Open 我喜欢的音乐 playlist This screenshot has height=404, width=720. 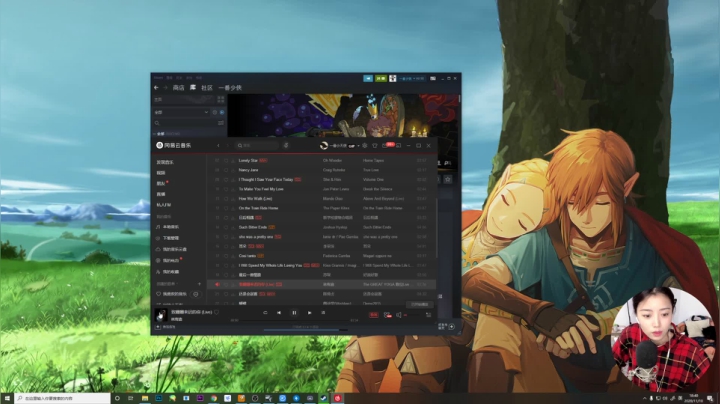click(x=172, y=294)
